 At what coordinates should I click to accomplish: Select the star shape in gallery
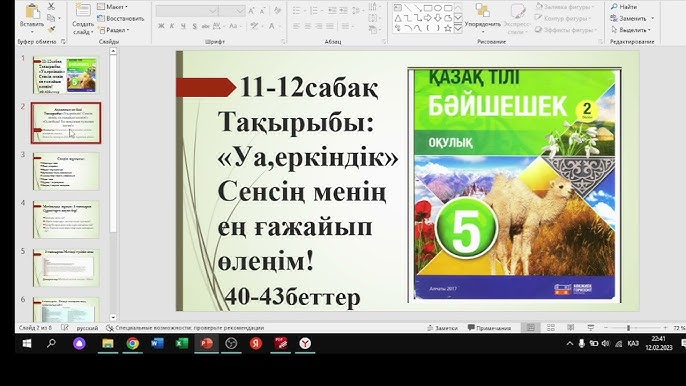click(x=448, y=28)
